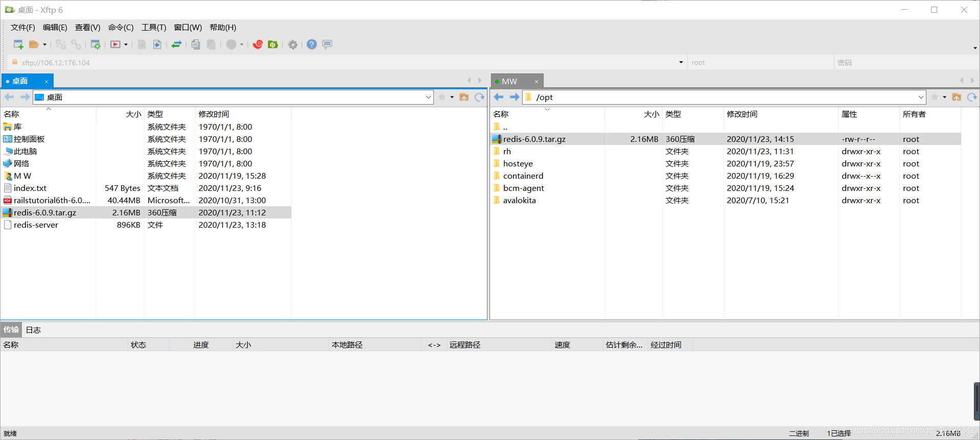Refresh the local 桌面 pane
The width and height of the screenshot is (980, 440).
point(479,97)
